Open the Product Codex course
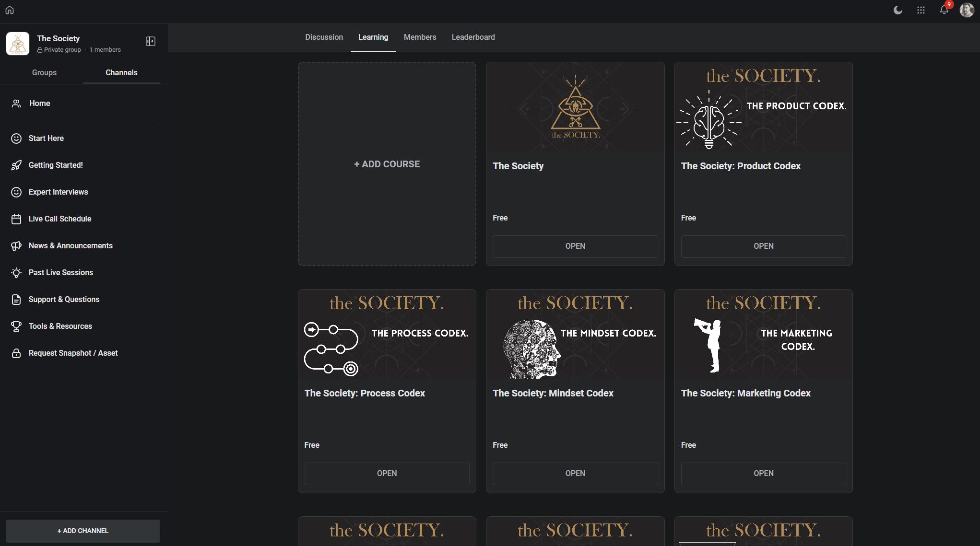 [x=763, y=246]
